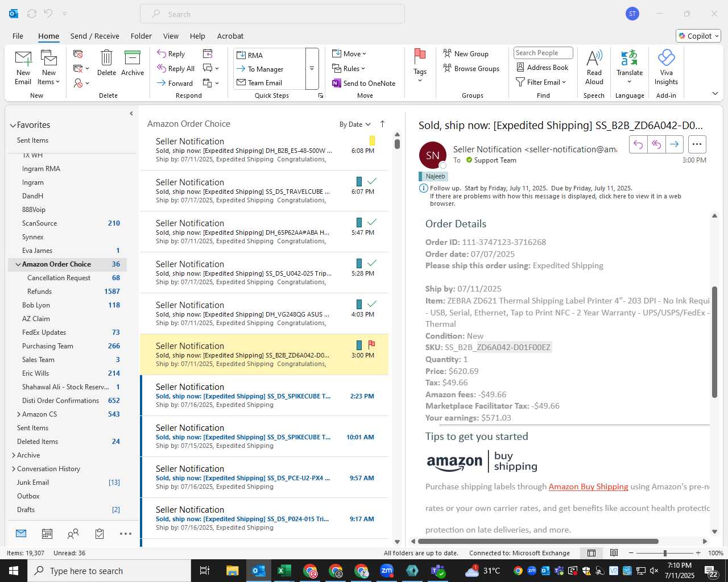The image size is (728, 582).
Task: Open the Acrobat tab
Action: coord(230,36)
